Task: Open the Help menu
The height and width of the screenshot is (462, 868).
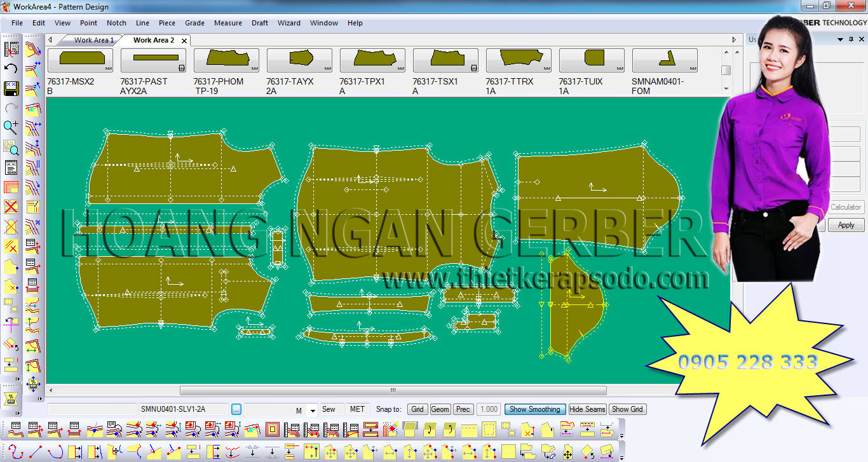Action: tap(355, 23)
